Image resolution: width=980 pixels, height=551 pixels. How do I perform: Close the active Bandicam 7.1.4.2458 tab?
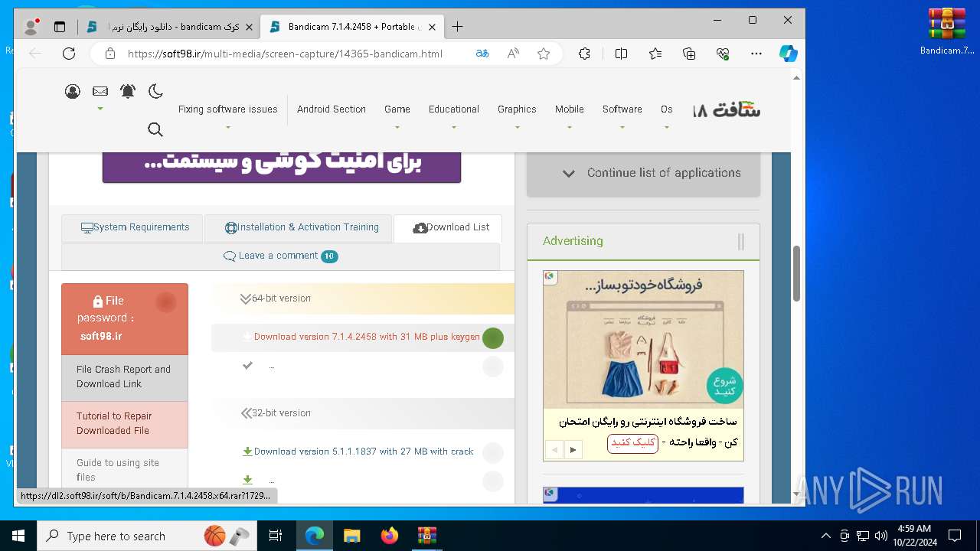tap(432, 27)
